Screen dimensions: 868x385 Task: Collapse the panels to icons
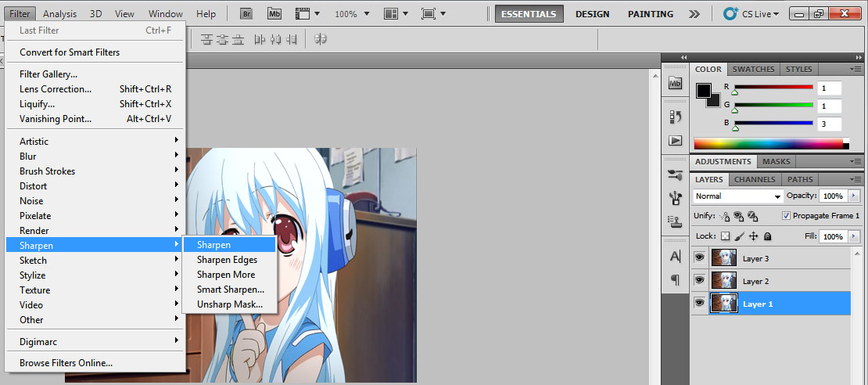[859, 57]
